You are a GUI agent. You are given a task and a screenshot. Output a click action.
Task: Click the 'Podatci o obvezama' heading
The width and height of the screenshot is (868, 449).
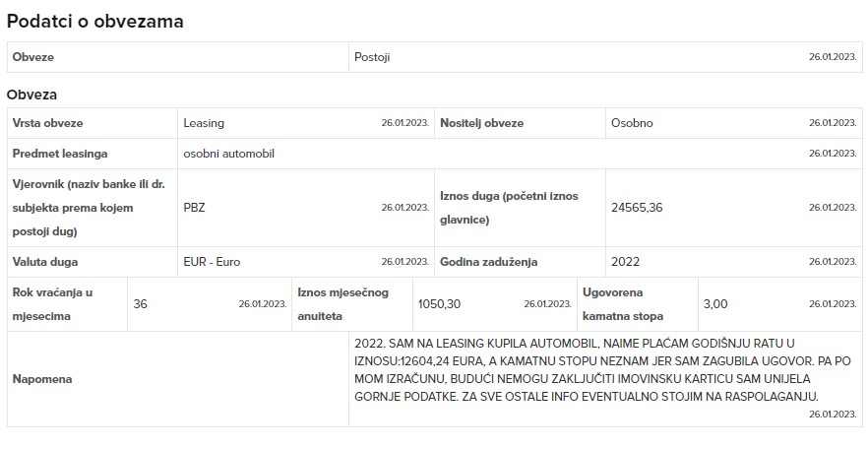[95, 22]
